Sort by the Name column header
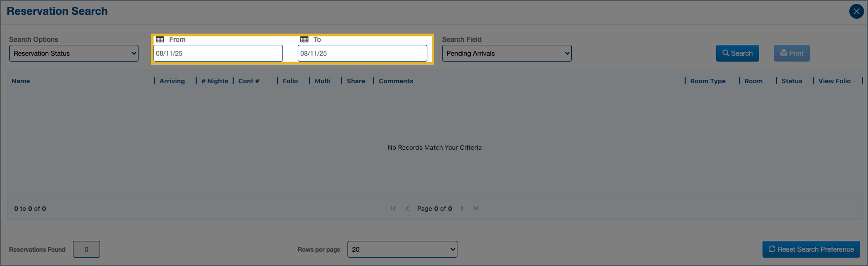This screenshot has width=868, height=266. [21, 81]
